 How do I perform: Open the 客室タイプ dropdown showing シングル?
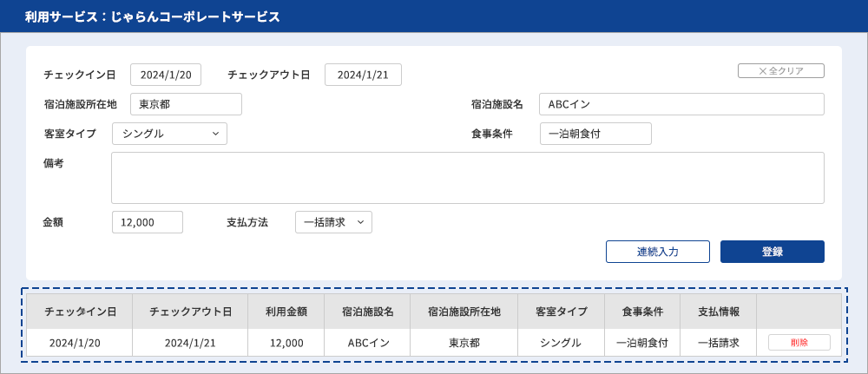click(x=169, y=134)
